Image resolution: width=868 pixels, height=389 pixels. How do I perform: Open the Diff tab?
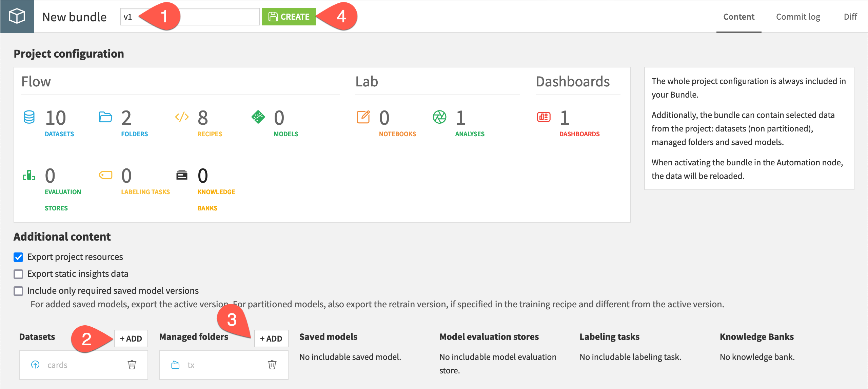[x=850, y=17]
